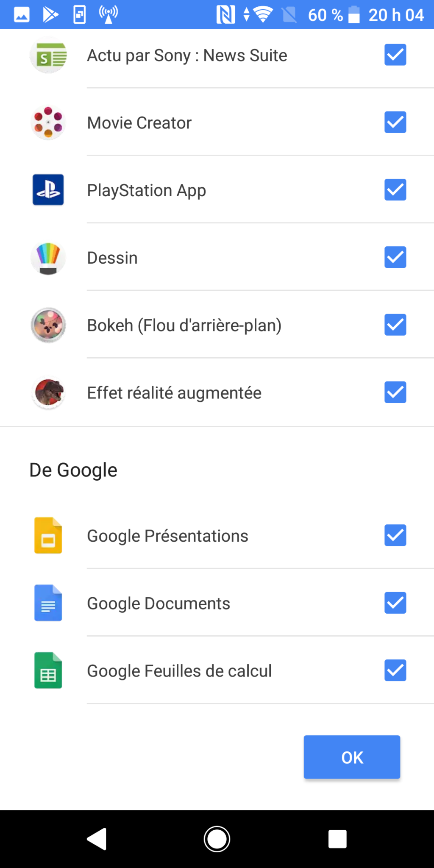Tap the Google Feuilles de calcul icon
434x868 pixels.
pyautogui.click(x=48, y=670)
